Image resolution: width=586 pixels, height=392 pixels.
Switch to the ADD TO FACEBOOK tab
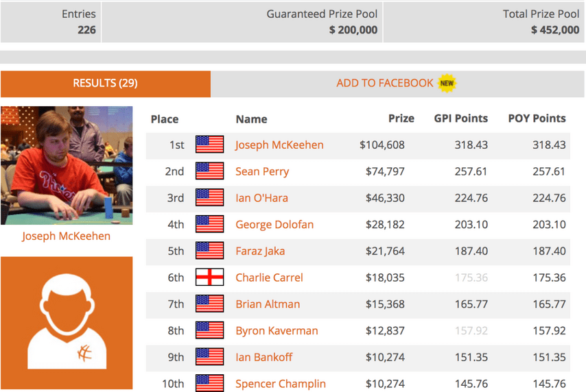point(397,84)
